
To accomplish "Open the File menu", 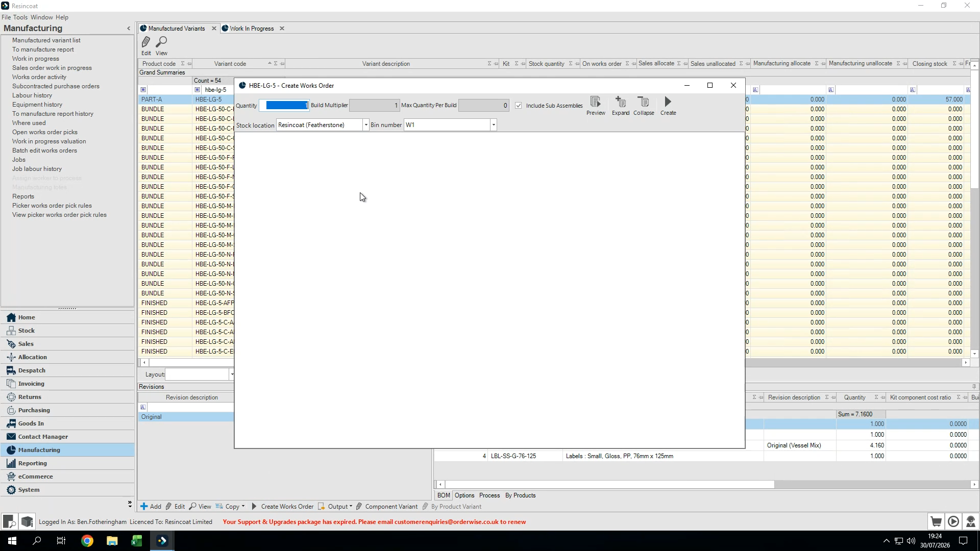I will coord(6,17).
